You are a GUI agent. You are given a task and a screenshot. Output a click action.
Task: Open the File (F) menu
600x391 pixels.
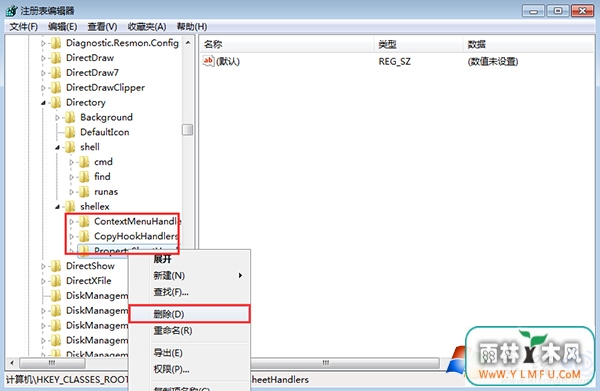pyautogui.click(x=23, y=27)
